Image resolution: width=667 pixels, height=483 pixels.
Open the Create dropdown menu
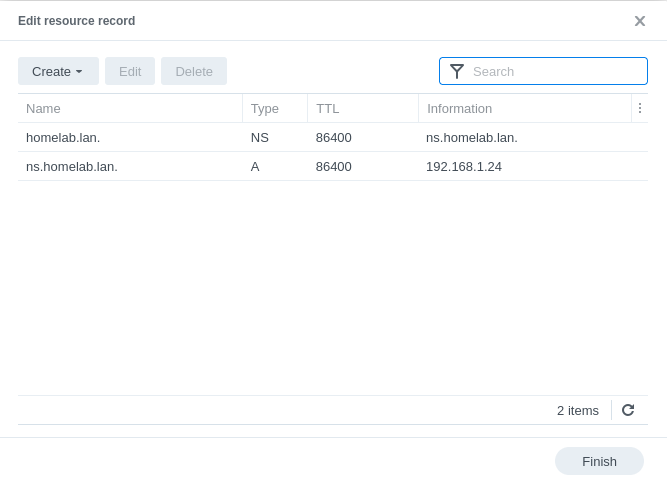(58, 71)
